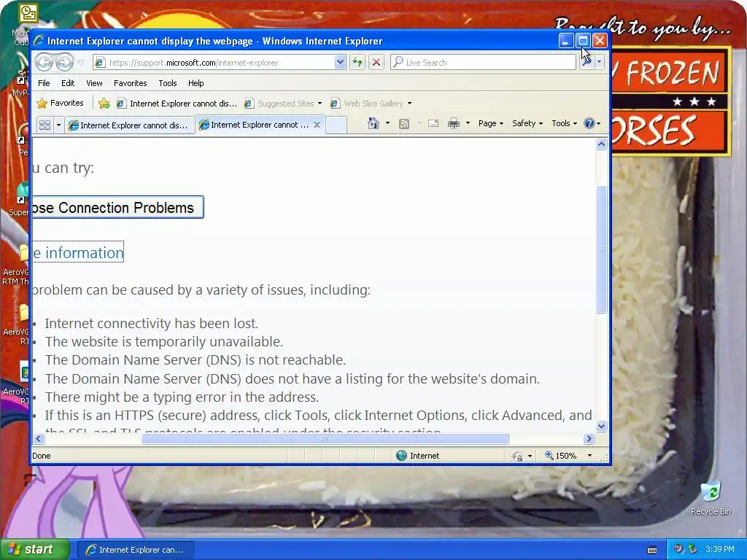This screenshot has height=560, width=747.
Task: Click the horizontal scrollbar right arrow
Action: pyautogui.click(x=589, y=438)
